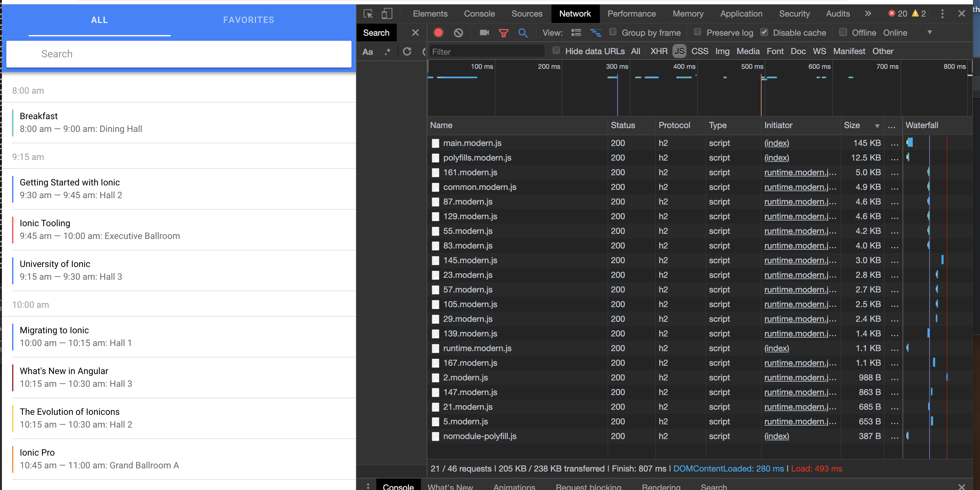Enable Preserve log checkbox
This screenshot has height=490, width=980.
[x=697, y=32]
